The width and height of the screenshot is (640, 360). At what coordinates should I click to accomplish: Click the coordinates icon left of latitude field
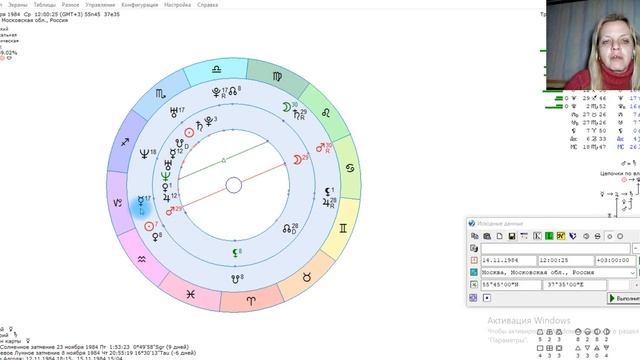coord(473,284)
